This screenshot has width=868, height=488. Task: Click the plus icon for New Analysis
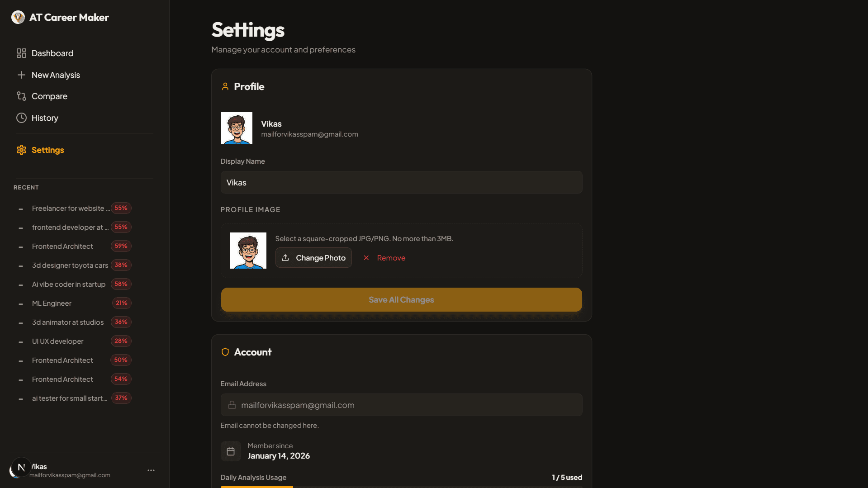(21, 75)
